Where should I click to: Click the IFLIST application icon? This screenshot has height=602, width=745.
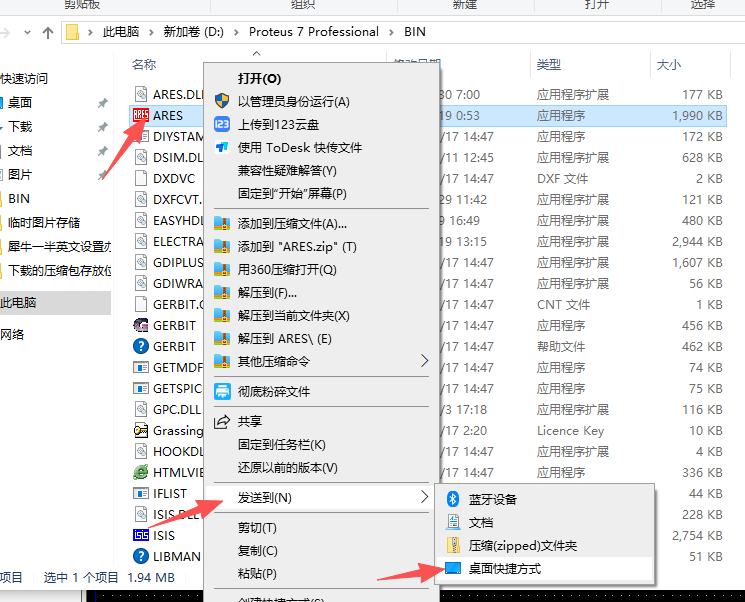coord(141,493)
